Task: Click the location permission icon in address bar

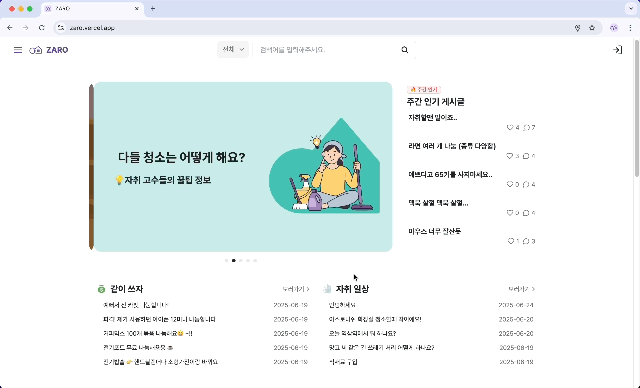Action: [577, 28]
